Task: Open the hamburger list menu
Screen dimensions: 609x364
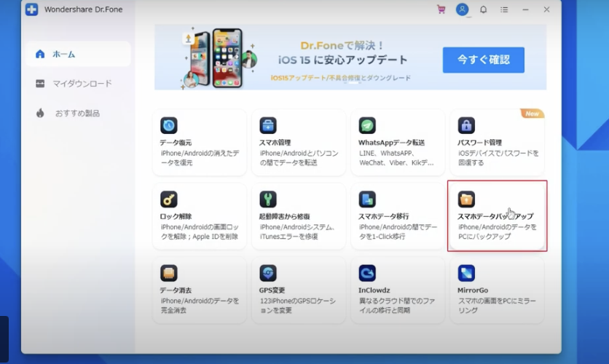Action: (x=504, y=9)
